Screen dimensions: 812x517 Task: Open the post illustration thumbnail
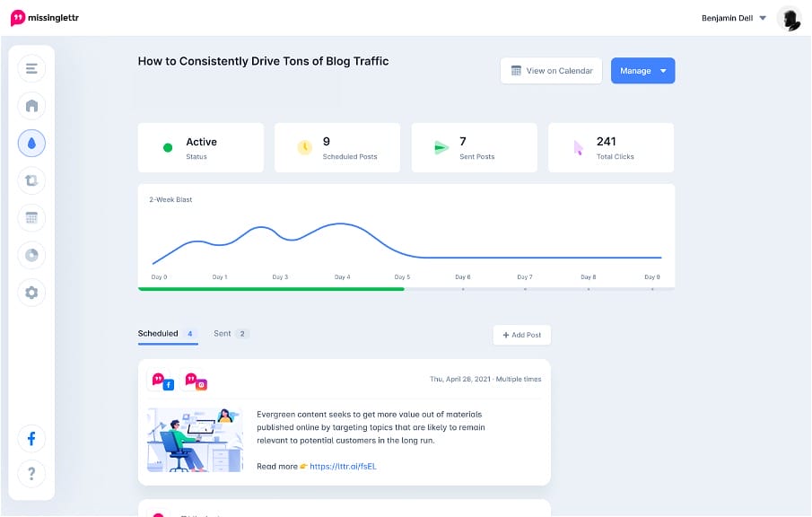tap(195, 440)
